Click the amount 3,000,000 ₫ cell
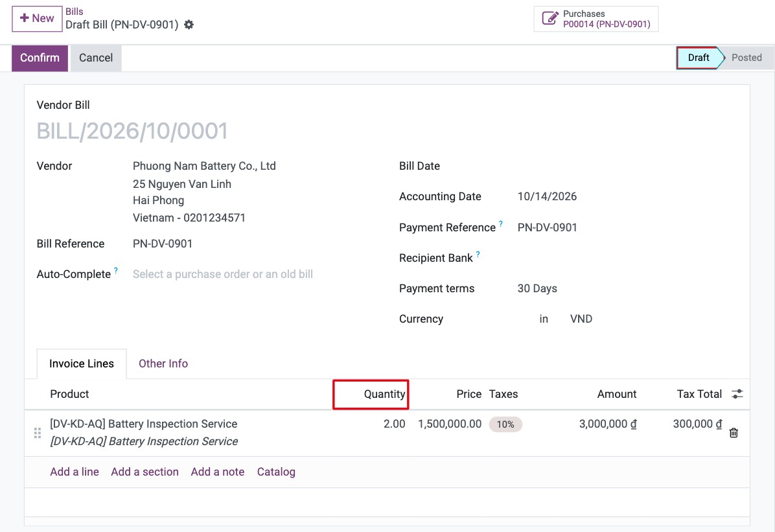775x532 pixels. coord(607,424)
